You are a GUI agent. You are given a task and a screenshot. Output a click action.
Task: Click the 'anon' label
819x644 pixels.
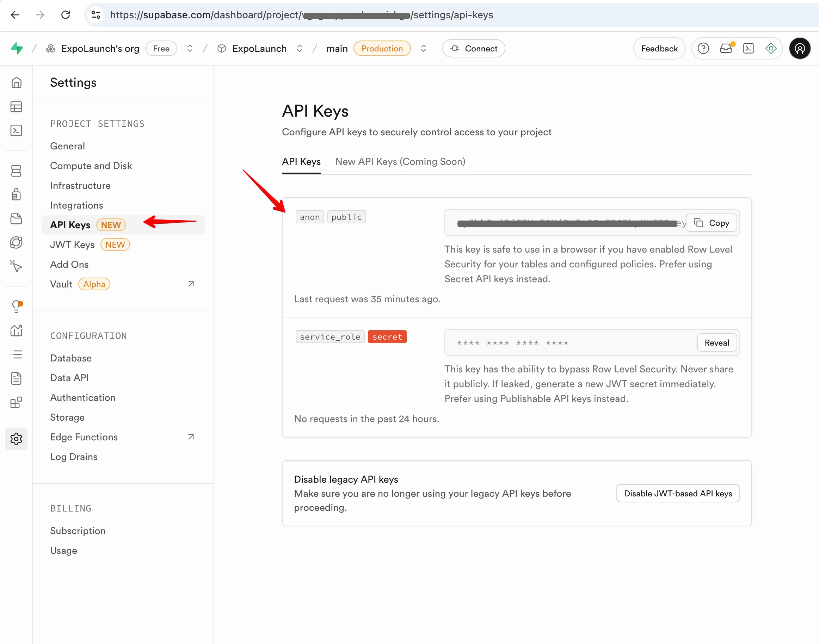click(x=310, y=217)
